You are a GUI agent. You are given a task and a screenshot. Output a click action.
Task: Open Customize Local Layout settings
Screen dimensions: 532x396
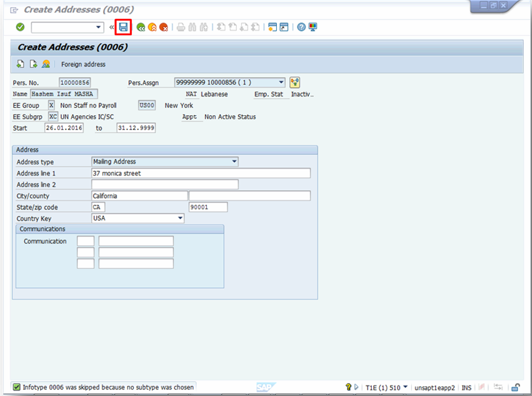pyautogui.click(x=312, y=27)
